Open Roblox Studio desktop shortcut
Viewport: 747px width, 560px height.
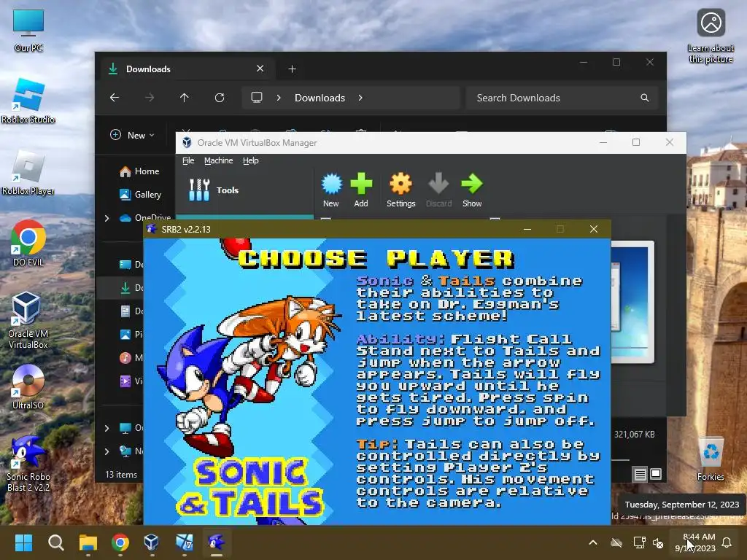point(28,101)
